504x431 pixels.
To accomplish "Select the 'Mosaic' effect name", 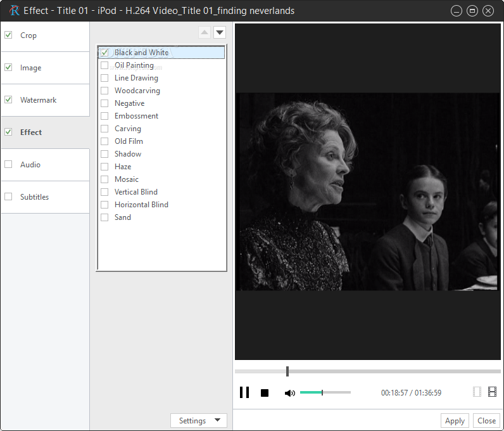I will (x=127, y=179).
